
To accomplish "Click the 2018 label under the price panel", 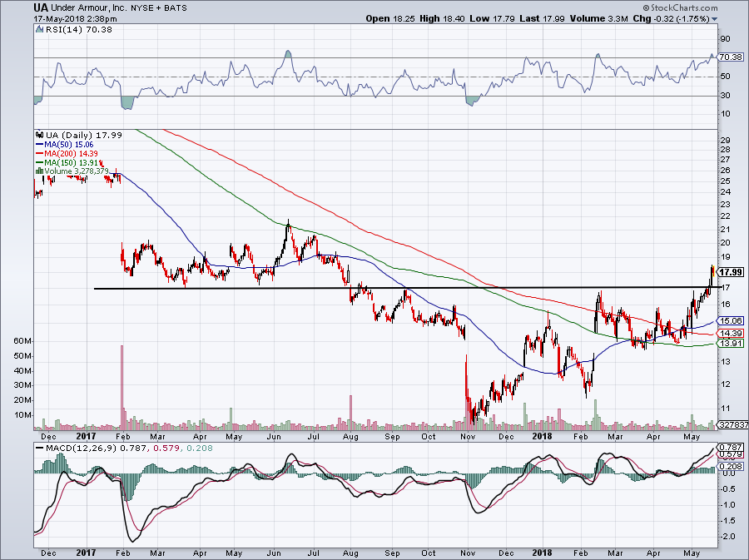I will tap(543, 436).
